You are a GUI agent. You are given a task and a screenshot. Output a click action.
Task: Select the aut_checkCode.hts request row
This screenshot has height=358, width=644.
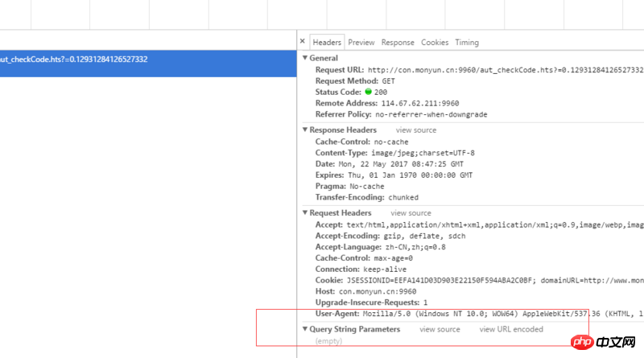coord(148,64)
